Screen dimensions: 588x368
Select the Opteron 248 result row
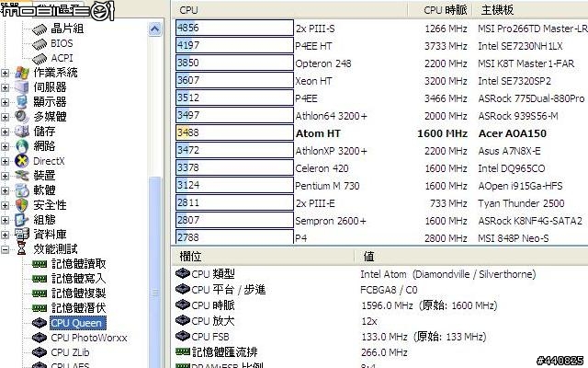point(381,63)
